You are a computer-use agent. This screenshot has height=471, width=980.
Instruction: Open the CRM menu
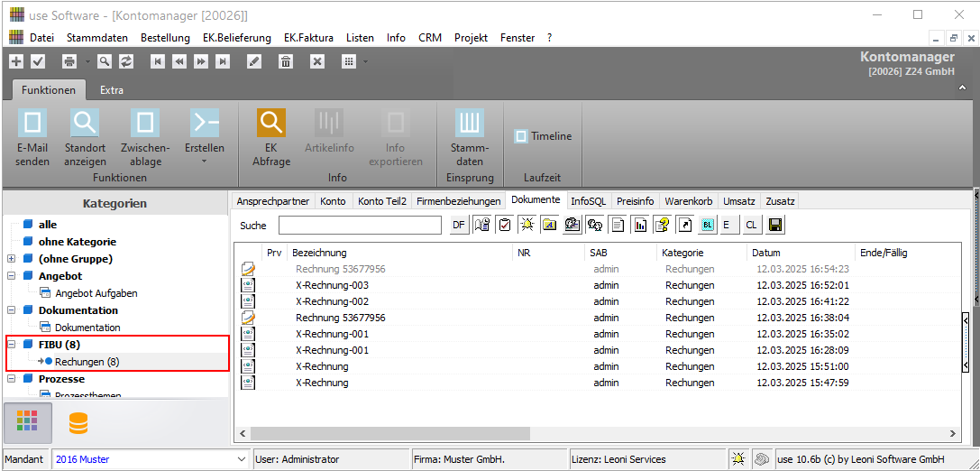coord(430,38)
